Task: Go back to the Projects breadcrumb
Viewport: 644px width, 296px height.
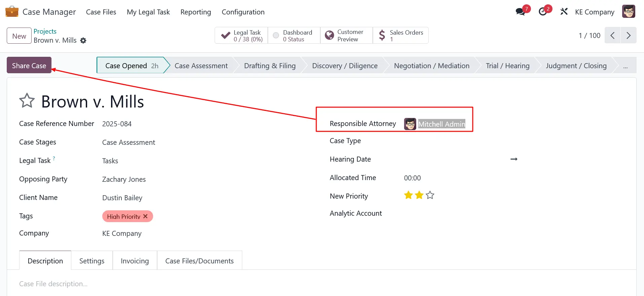Action: [x=45, y=31]
